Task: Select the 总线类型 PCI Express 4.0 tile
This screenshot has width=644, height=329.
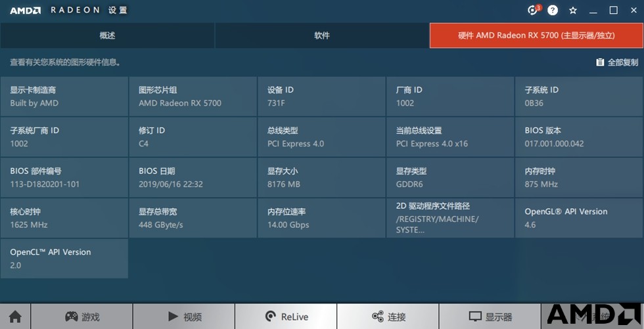Action: pyautogui.click(x=321, y=137)
